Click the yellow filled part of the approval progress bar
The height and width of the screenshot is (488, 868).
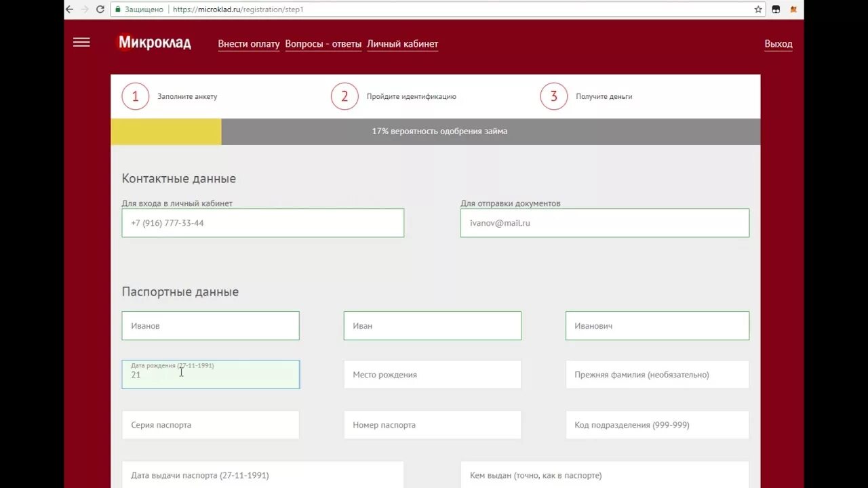[x=166, y=131]
